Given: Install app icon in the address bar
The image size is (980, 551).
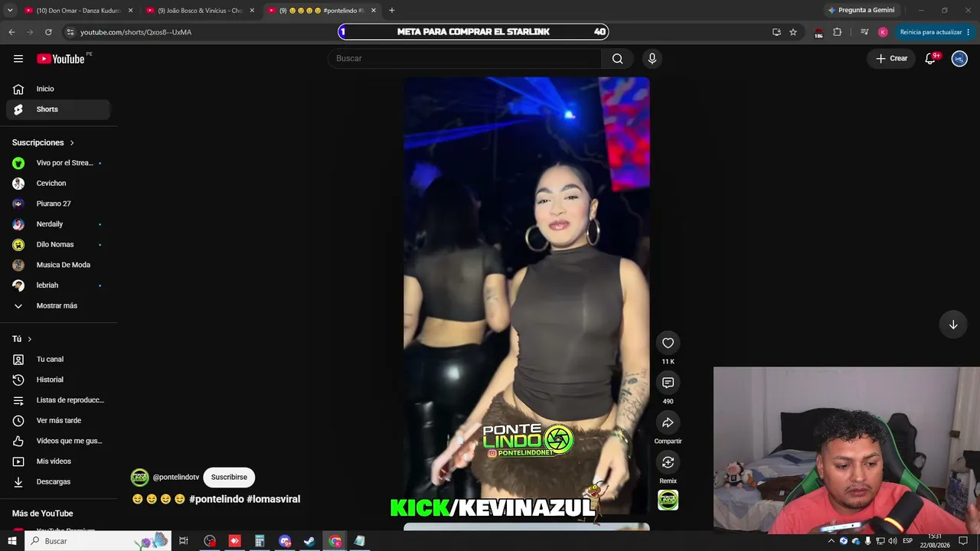Looking at the screenshot, I should pos(776,32).
